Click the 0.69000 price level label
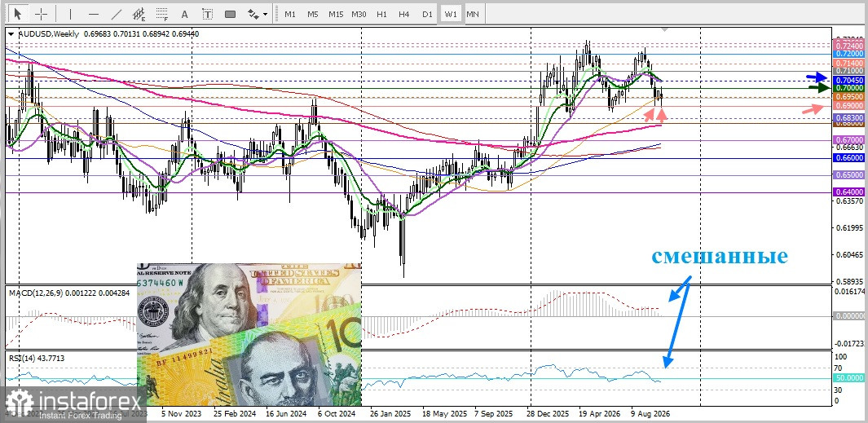Screen dimensions: 868x423 (x=848, y=105)
